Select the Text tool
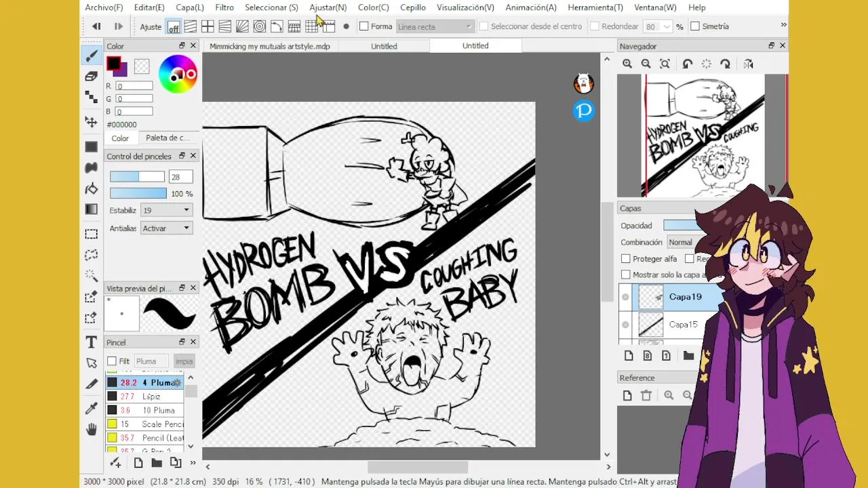 coord(91,342)
